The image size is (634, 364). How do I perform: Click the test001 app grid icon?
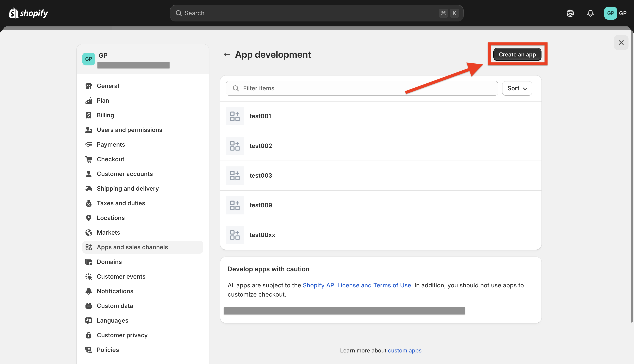pos(235,116)
